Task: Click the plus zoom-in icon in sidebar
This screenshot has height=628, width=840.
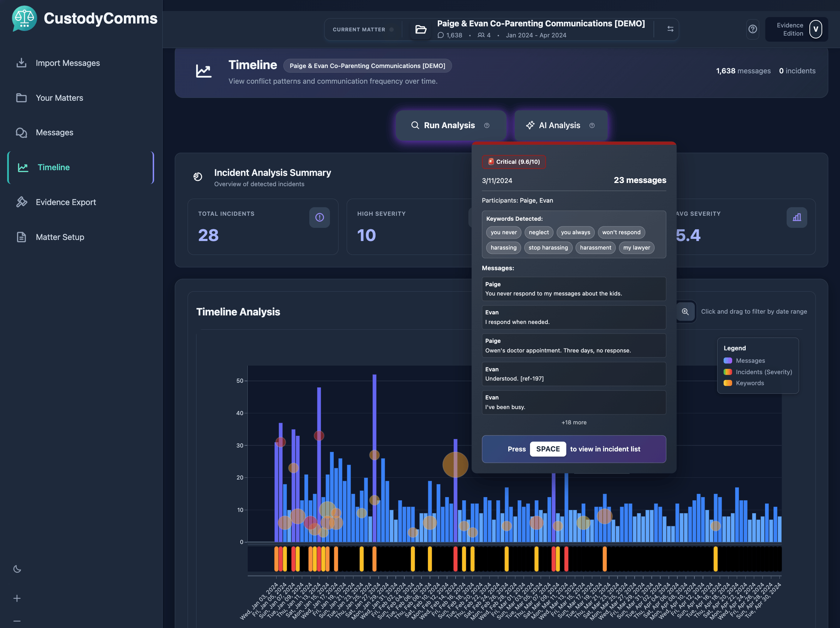Action: tap(17, 598)
